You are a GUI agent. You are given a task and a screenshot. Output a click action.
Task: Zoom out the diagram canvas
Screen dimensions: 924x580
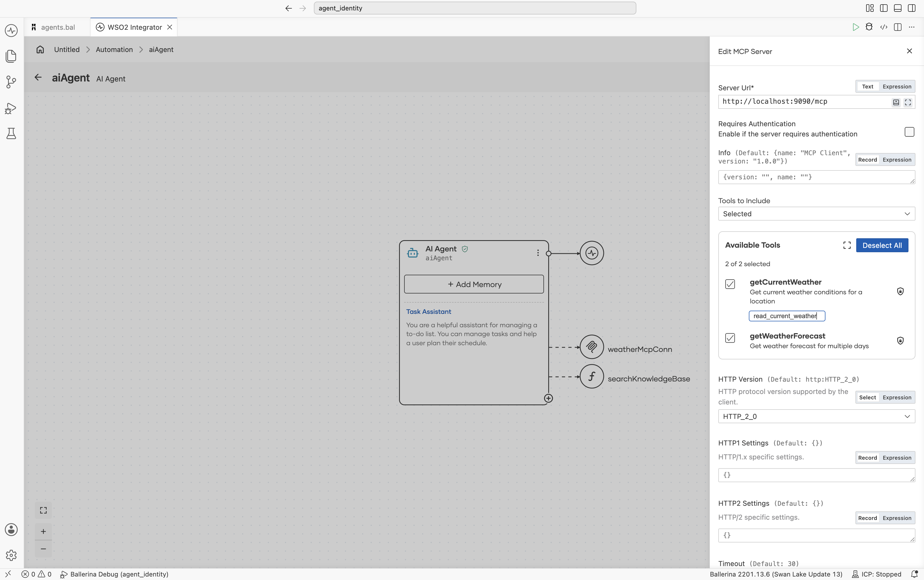[x=43, y=549]
